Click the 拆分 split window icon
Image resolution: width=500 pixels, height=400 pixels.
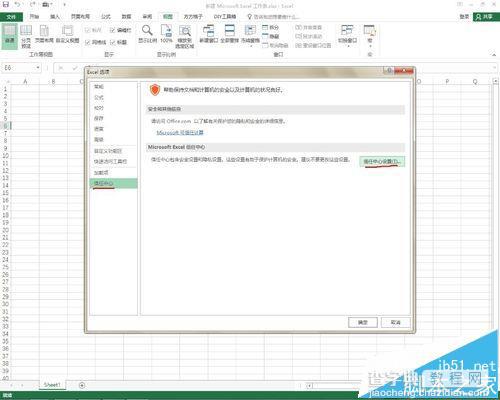click(270, 27)
